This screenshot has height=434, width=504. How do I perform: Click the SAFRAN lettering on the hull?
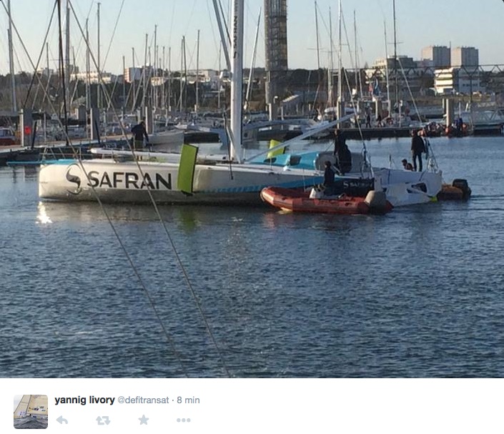pyautogui.click(x=129, y=180)
